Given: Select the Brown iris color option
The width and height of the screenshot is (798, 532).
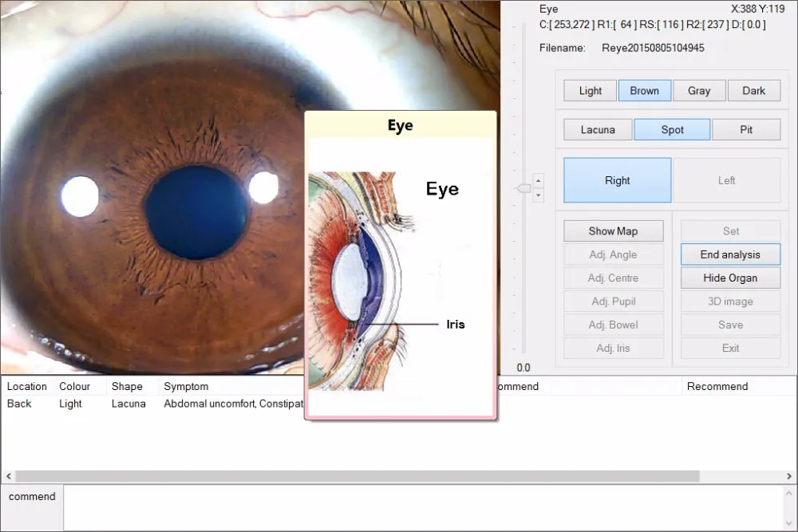Looking at the screenshot, I should click(644, 90).
